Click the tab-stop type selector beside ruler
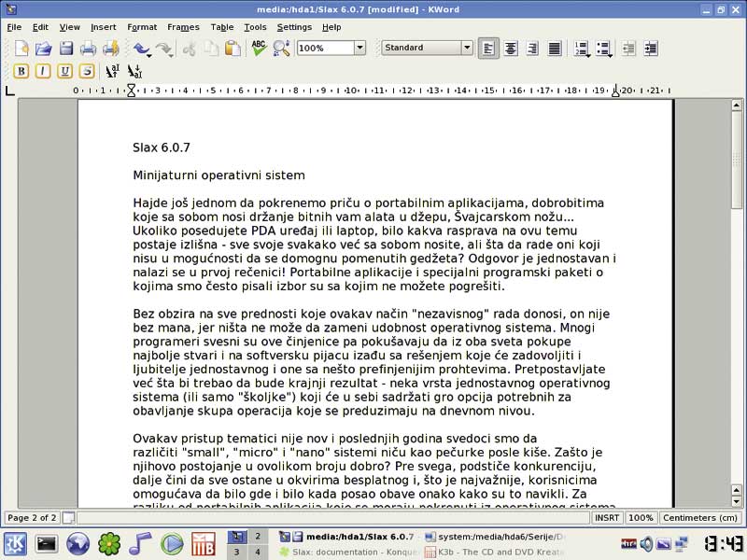This screenshot has height=560, width=747. pyautogui.click(x=9, y=90)
